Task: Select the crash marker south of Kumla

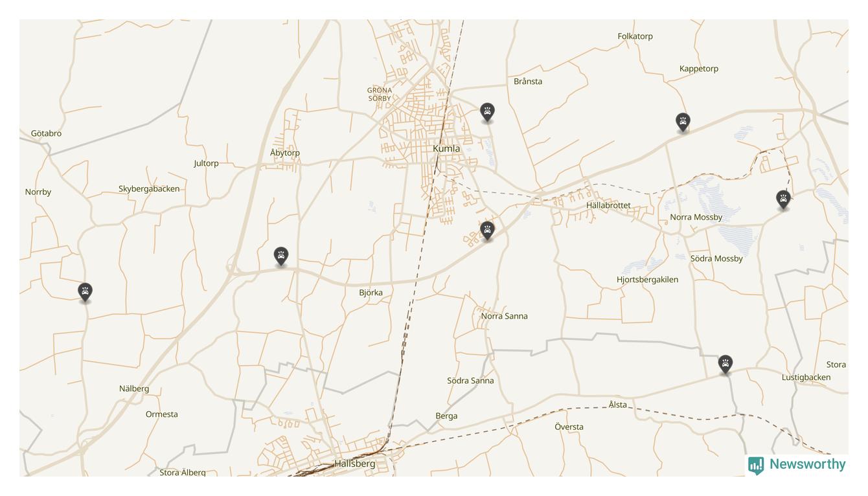Action: point(487,231)
